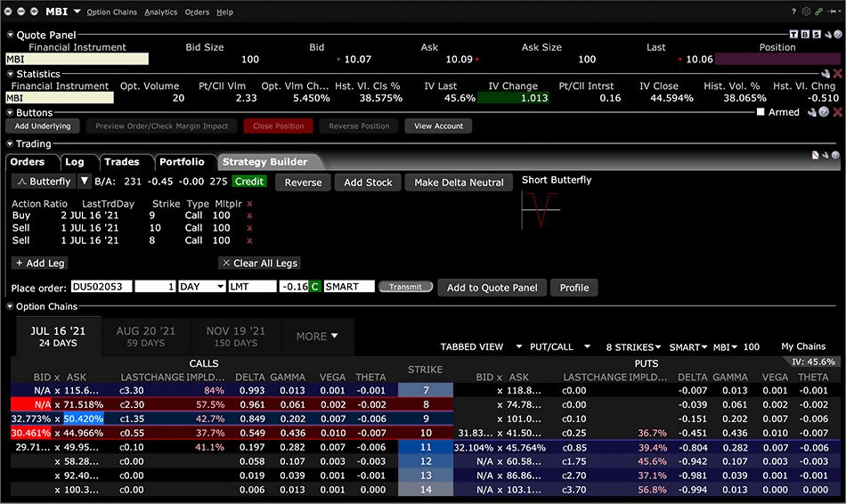Click the B icon in Quote Panel
Screen dimensions: 846x504
coord(805,35)
